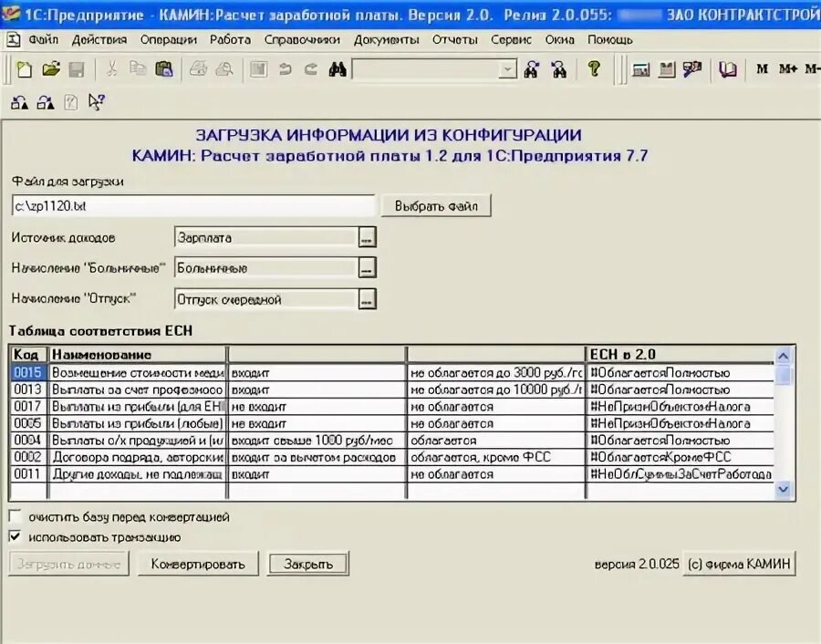Activate the context help arrow icon
The image size is (821, 644).
(95, 102)
